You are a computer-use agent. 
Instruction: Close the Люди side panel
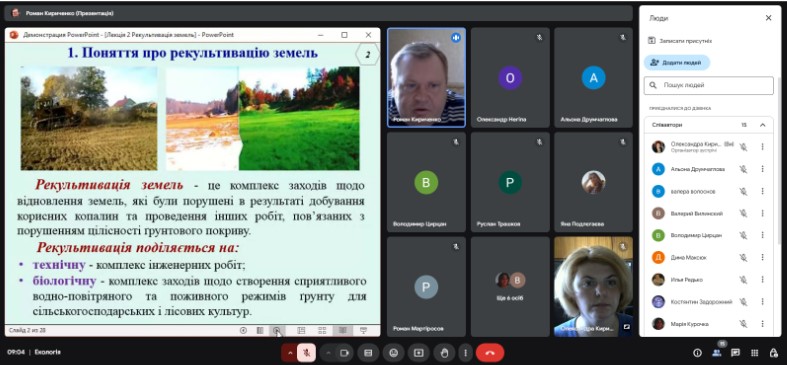[768, 18]
